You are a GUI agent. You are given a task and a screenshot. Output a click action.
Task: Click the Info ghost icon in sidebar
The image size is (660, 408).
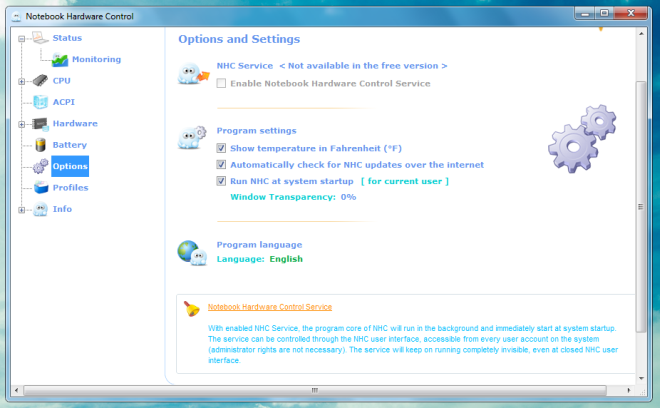40,209
